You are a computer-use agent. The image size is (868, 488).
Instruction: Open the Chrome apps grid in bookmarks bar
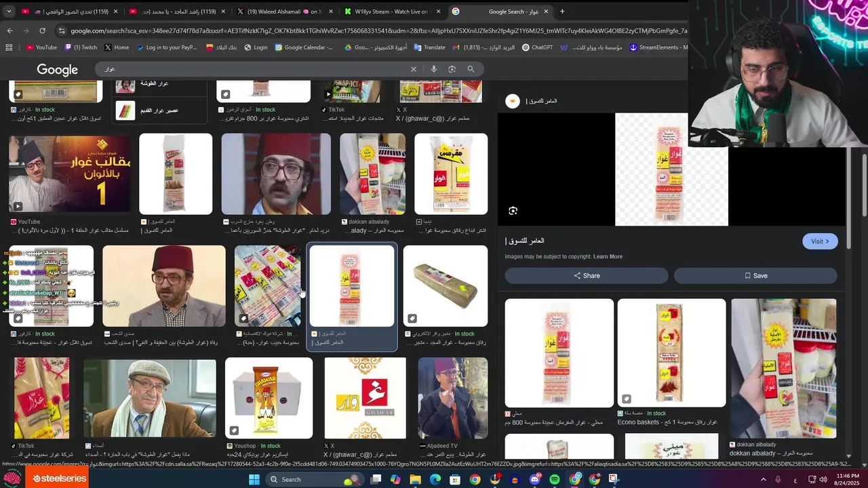pyautogui.click(x=9, y=47)
